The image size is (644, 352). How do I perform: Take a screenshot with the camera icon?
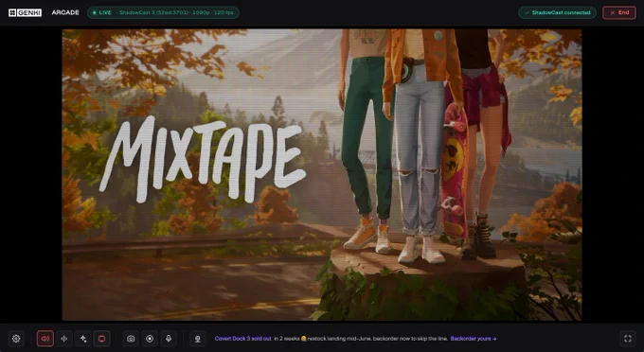(x=131, y=339)
